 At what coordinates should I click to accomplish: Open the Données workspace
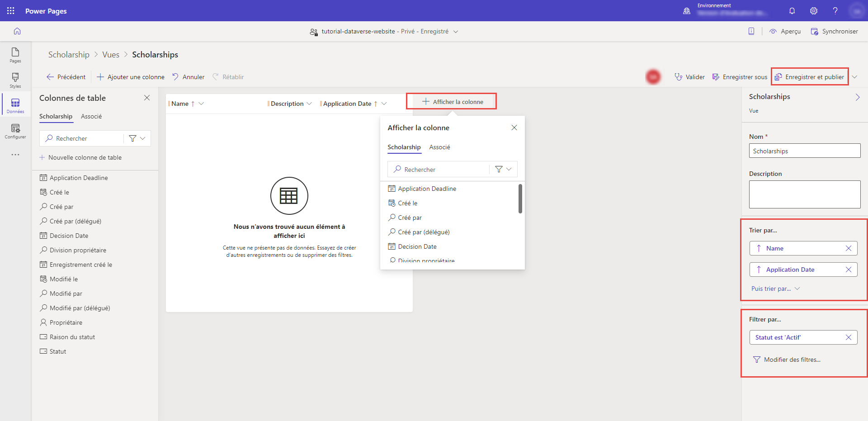(15, 106)
